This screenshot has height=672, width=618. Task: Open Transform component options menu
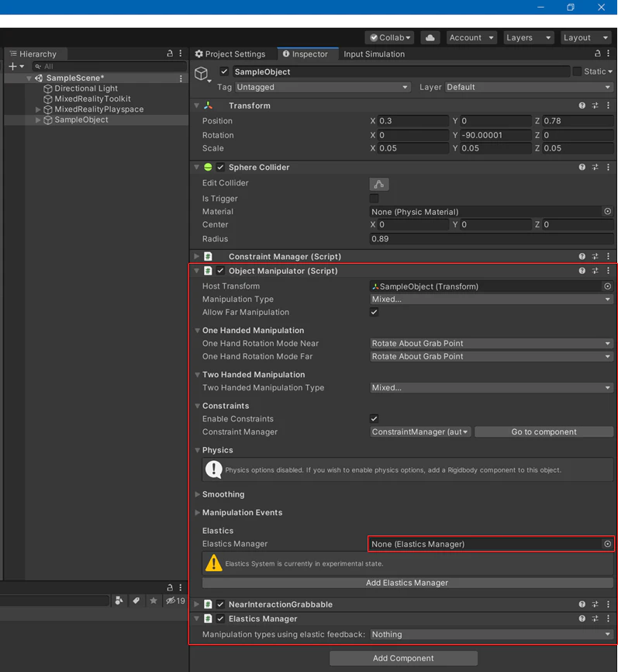coord(608,106)
